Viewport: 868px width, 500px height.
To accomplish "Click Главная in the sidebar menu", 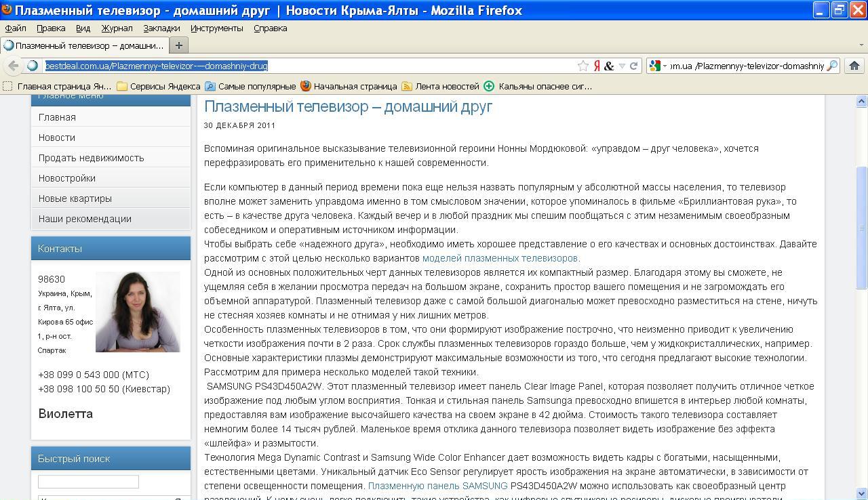I will tap(57, 117).
